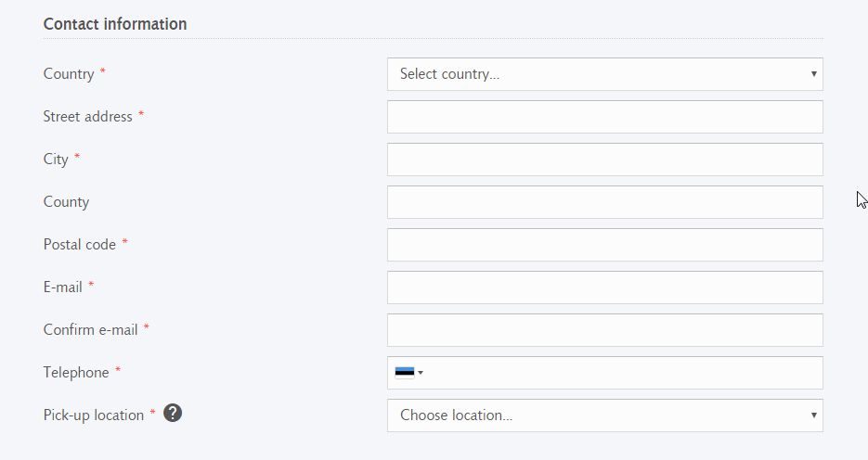Screen dimensions: 868x460
Task: Expand the Select country dropdown
Action: (605, 74)
